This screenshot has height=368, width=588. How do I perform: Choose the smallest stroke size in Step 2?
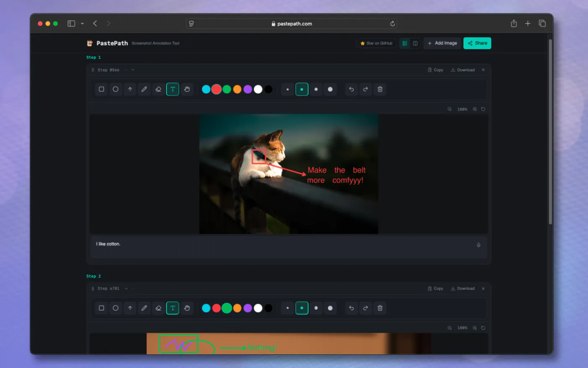point(288,308)
